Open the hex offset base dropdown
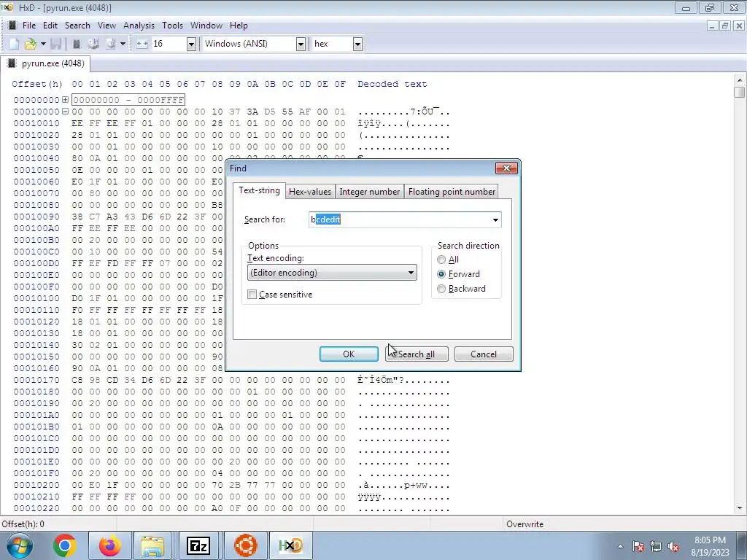The width and height of the screenshot is (747, 560). (x=357, y=44)
